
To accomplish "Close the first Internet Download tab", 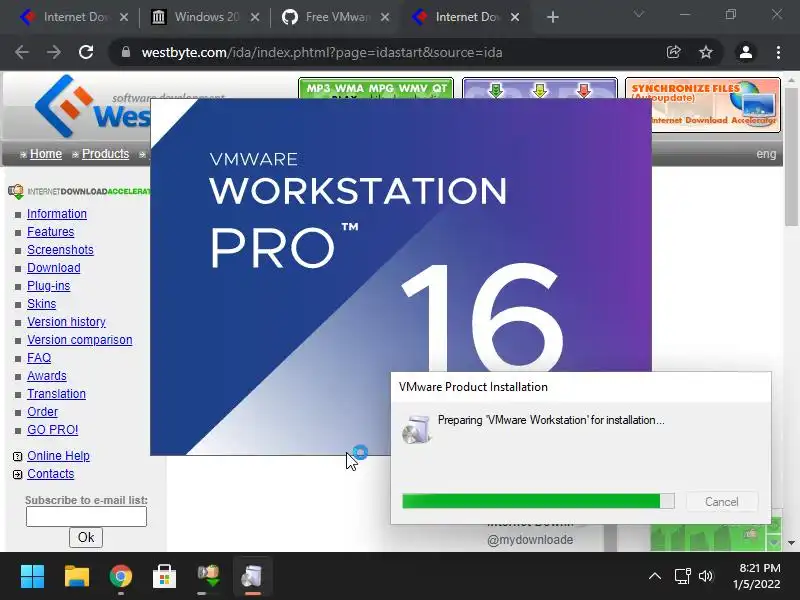I will click(124, 17).
